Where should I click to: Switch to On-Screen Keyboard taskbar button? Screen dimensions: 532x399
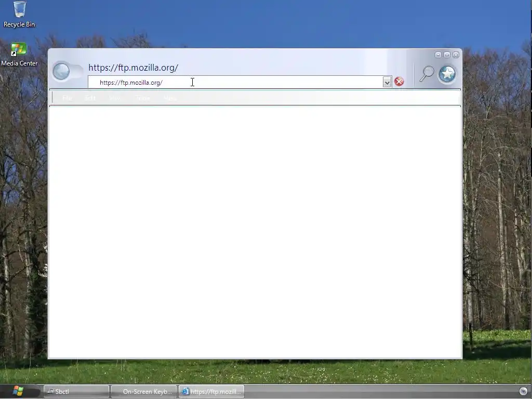click(144, 391)
